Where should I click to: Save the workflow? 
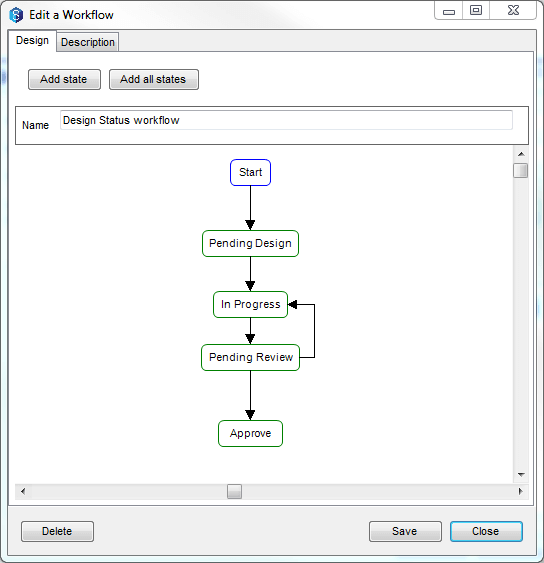[x=405, y=531]
